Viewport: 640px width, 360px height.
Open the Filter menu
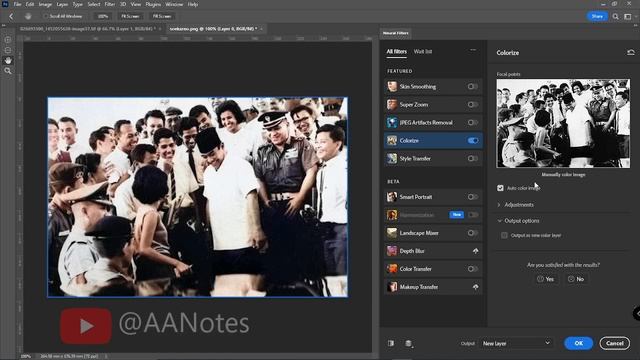point(109,4)
